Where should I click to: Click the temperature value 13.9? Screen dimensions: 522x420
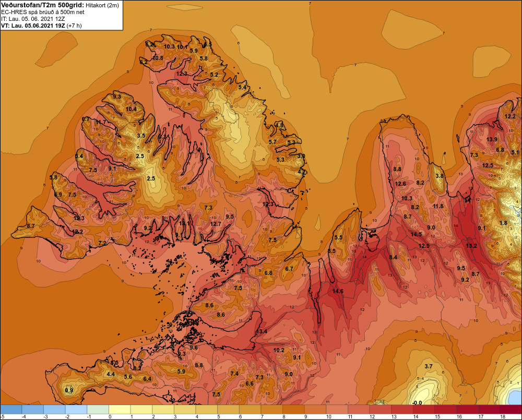tap(492, 139)
